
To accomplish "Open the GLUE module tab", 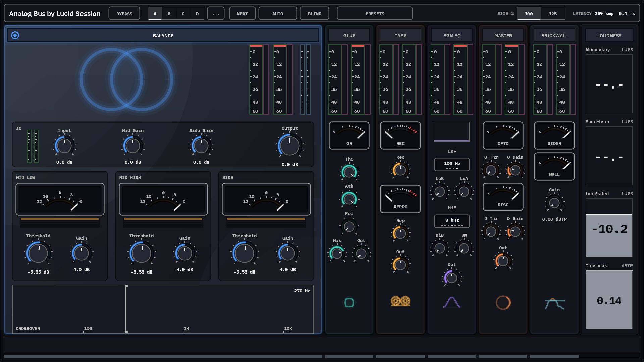I will 349,36.
